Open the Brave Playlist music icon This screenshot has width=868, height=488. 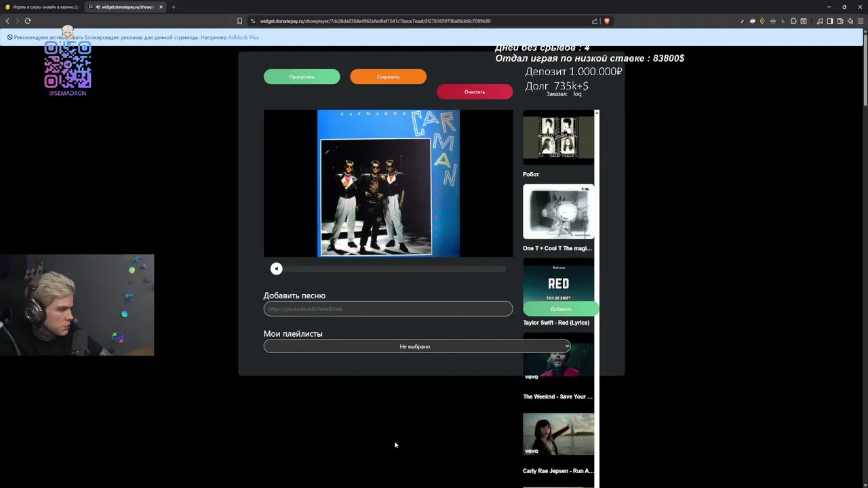tap(820, 21)
